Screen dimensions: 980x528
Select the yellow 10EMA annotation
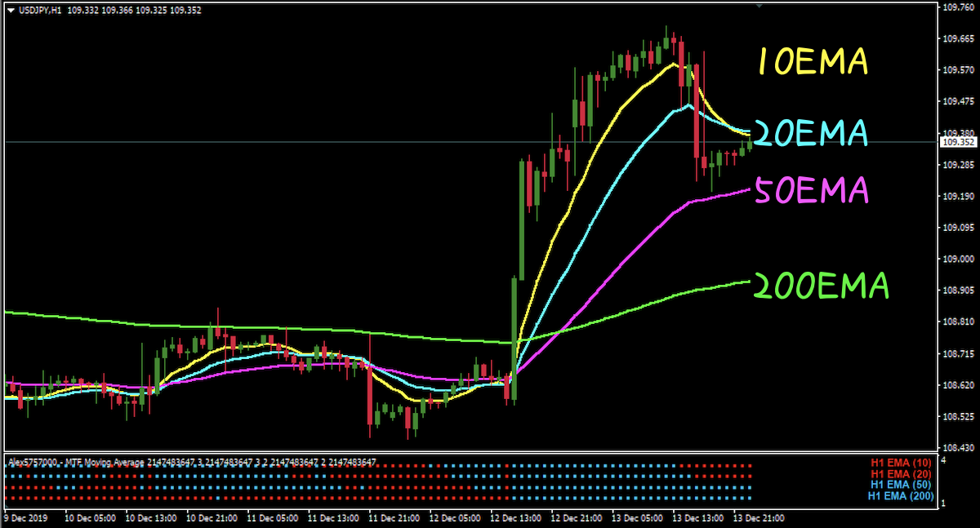point(810,62)
